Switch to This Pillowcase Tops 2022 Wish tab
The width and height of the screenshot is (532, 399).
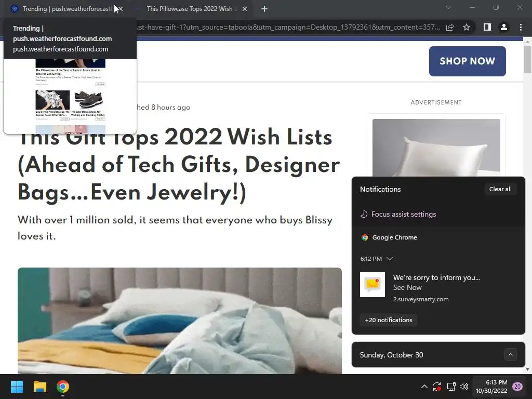point(192,9)
